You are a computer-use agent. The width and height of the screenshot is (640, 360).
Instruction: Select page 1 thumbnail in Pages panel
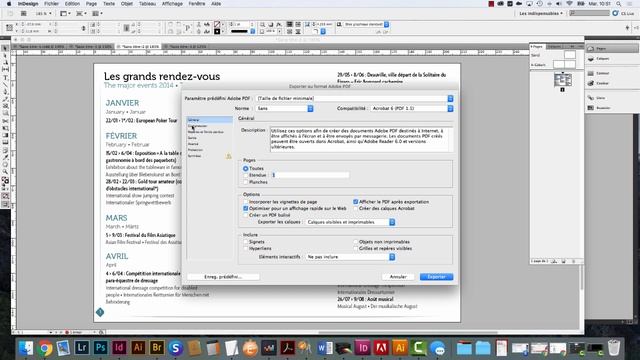[562, 80]
